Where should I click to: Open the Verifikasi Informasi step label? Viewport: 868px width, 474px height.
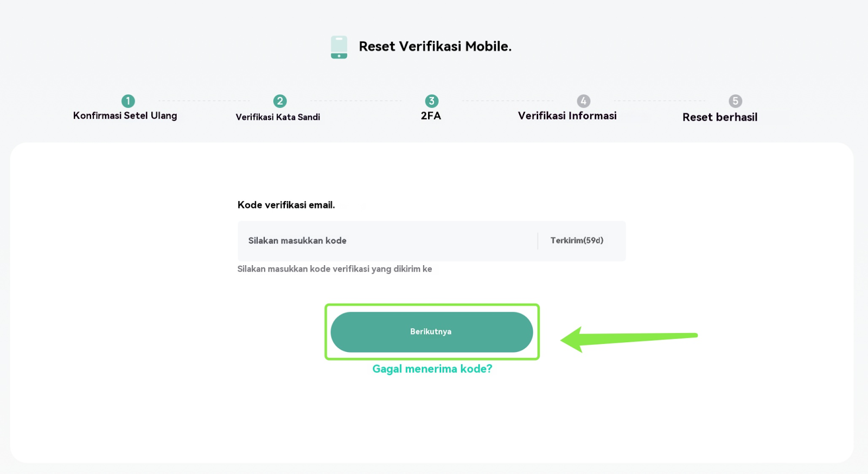567,116
